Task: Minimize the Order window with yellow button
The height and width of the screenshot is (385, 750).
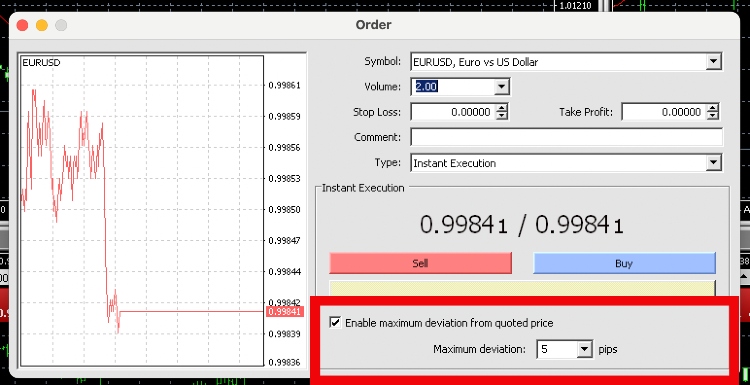Action: (42, 25)
